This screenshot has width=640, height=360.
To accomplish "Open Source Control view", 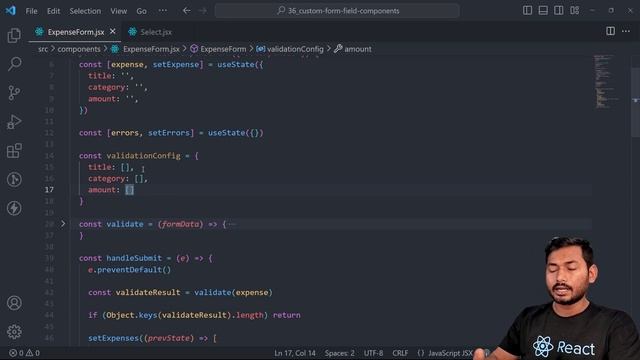I will [14, 93].
